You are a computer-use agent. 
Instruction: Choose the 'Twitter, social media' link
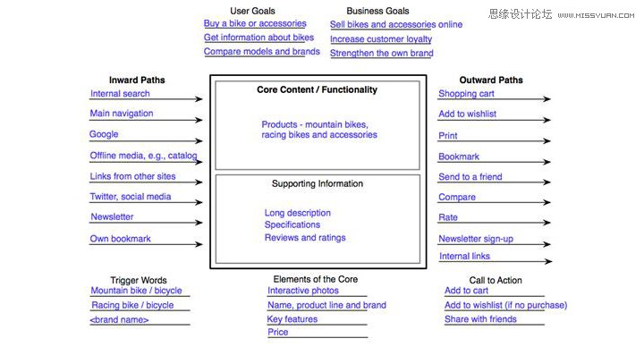point(131,197)
